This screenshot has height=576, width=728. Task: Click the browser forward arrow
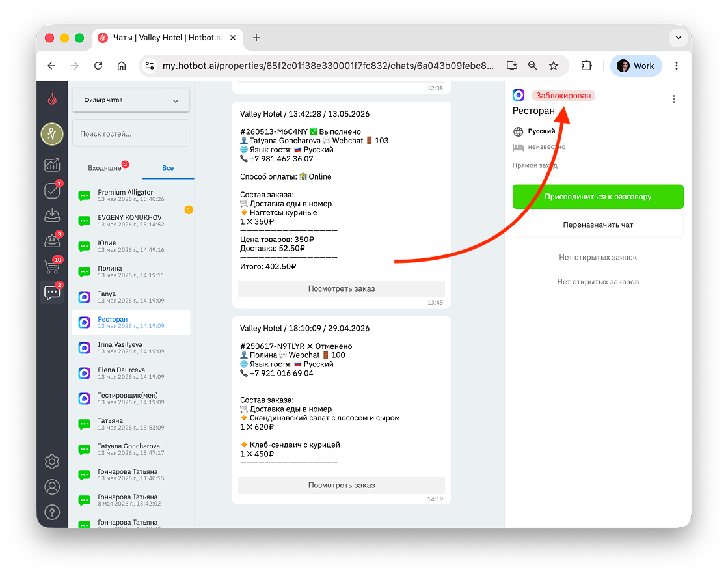tap(75, 66)
